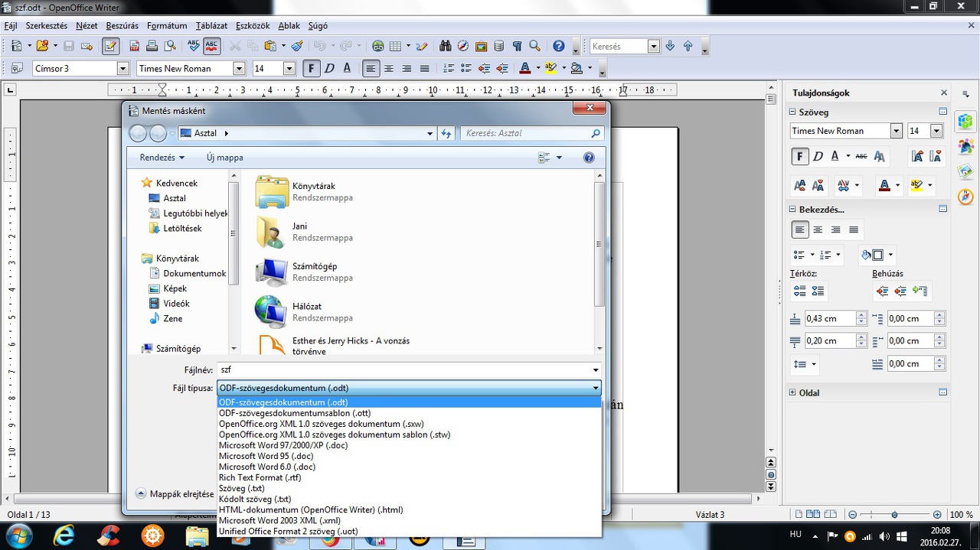This screenshot has width=980, height=550.
Task: Click the Zoom magnifier toolbar icon
Action: tap(535, 46)
